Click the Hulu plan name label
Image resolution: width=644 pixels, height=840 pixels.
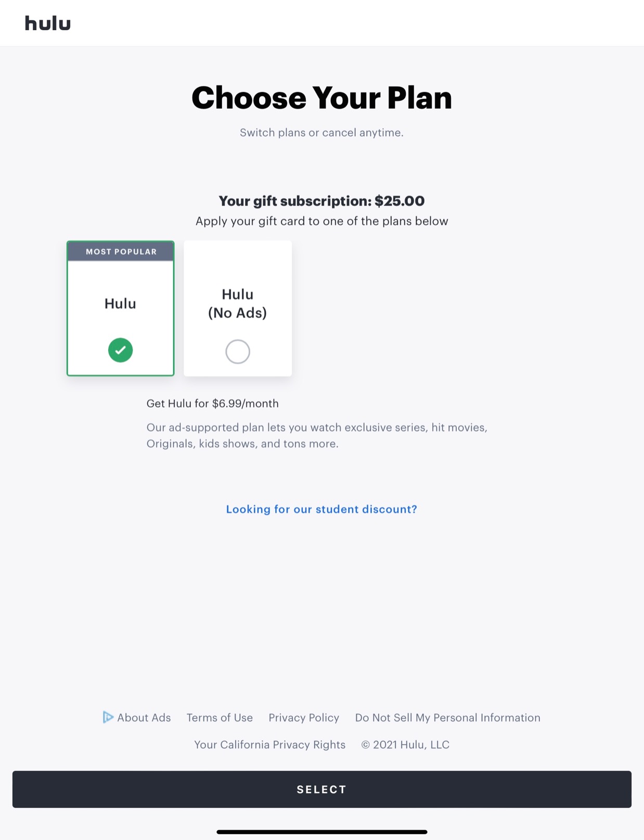(120, 303)
